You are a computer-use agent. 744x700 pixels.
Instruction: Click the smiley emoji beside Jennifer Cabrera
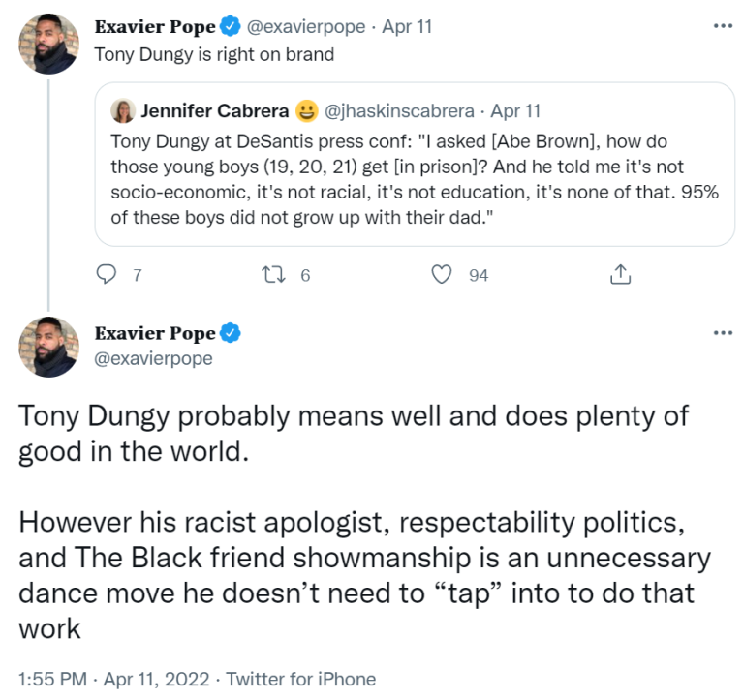tap(306, 111)
